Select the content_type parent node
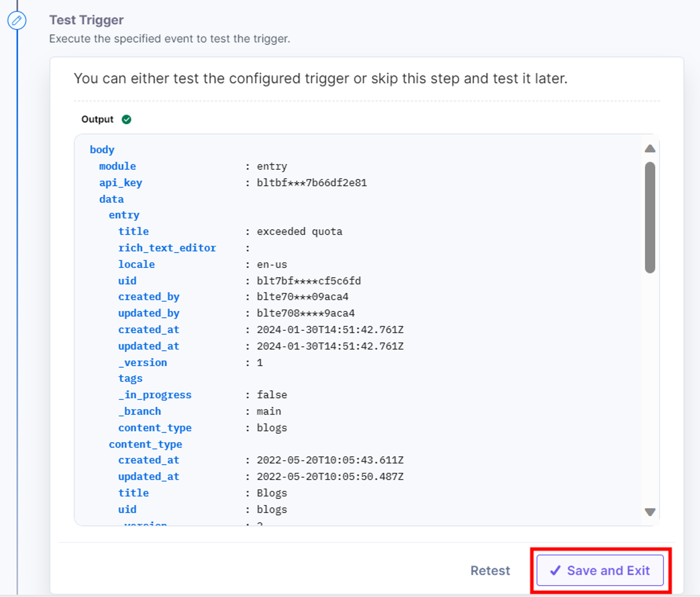The width and height of the screenshot is (700, 597). [145, 444]
